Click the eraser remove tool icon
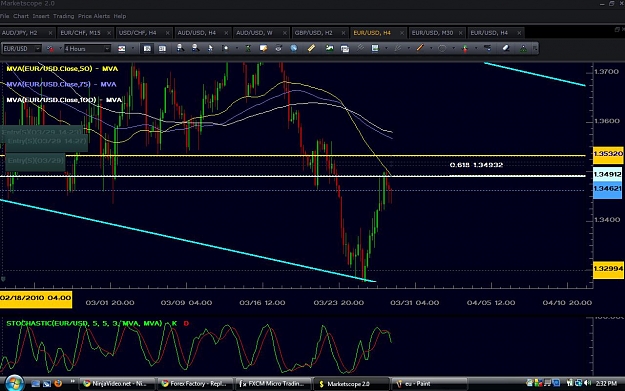This screenshot has width=625, height=391. [506, 48]
